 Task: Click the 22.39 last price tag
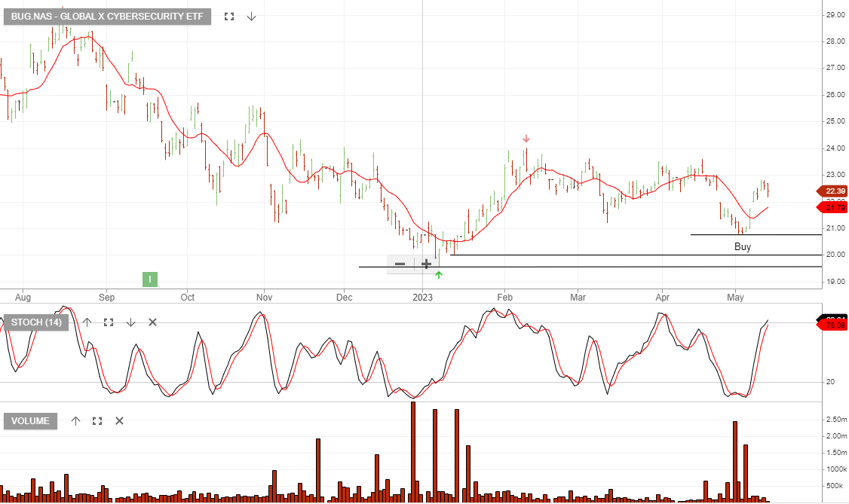click(x=832, y=191)
